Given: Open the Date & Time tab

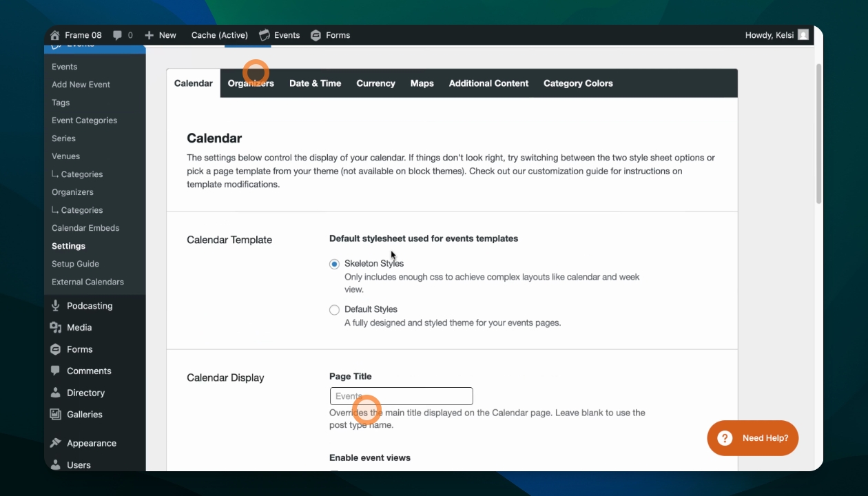Looking at the screenshot, I should pos(316,83).
